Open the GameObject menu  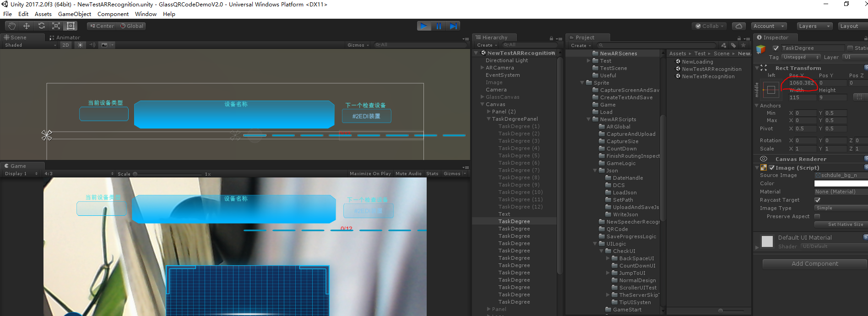(74, 14)
